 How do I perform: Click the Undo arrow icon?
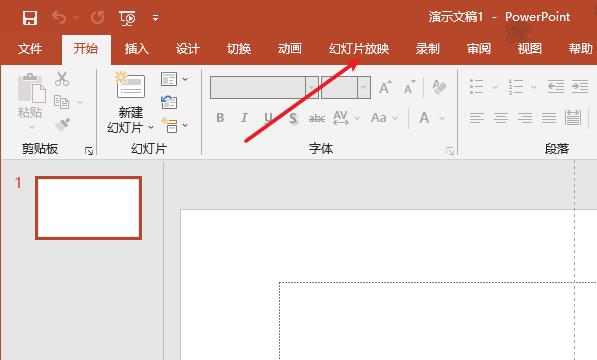tap(59, 18)
